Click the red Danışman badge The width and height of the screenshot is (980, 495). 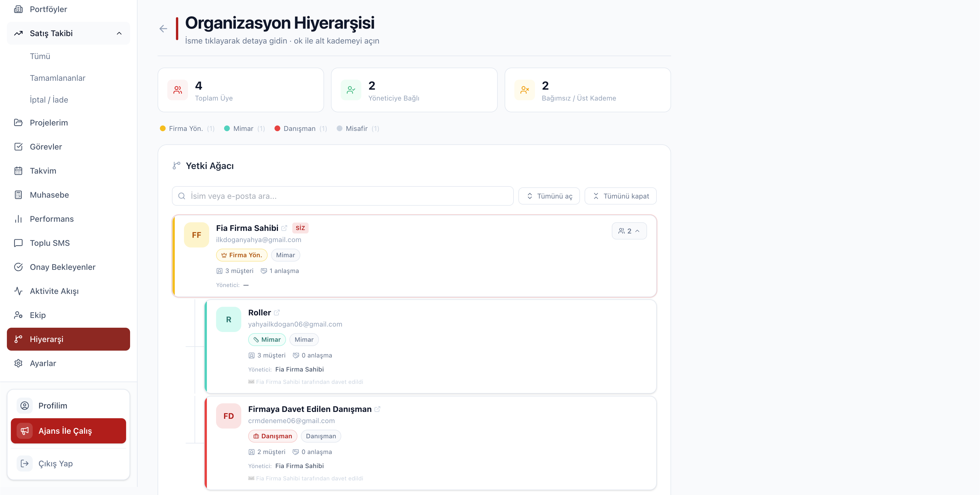click(273, 436)
